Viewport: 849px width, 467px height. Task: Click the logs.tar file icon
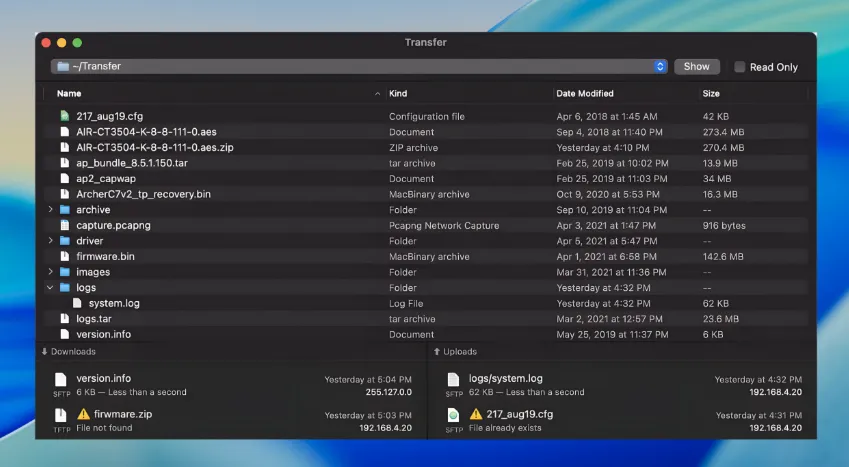tap(65, 319)
